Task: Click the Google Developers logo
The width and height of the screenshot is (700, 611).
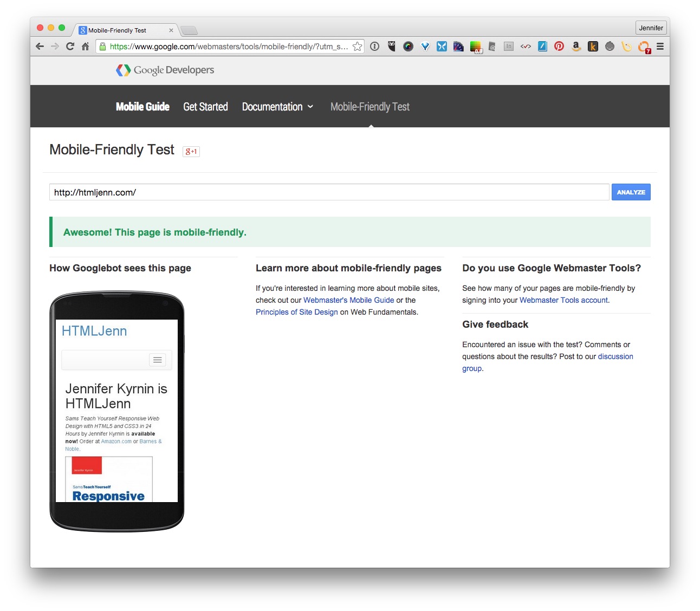Action: tap(165, 70)
